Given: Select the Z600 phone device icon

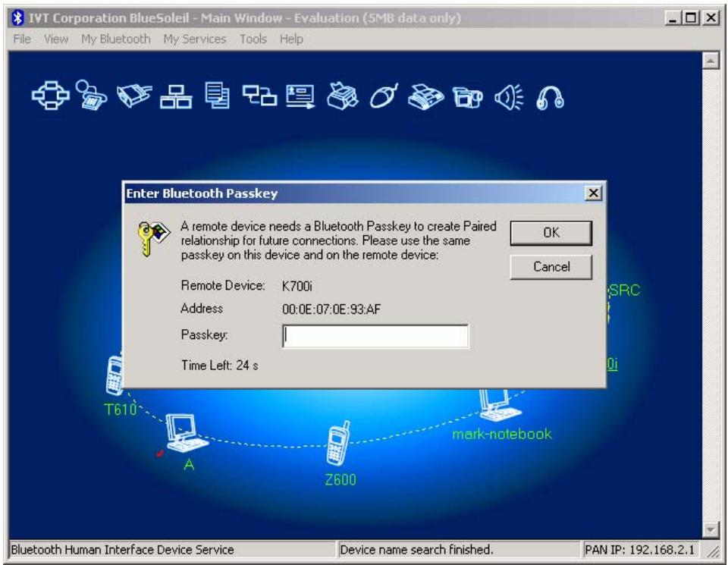Looking at the screenshot, I should (338, 444).
